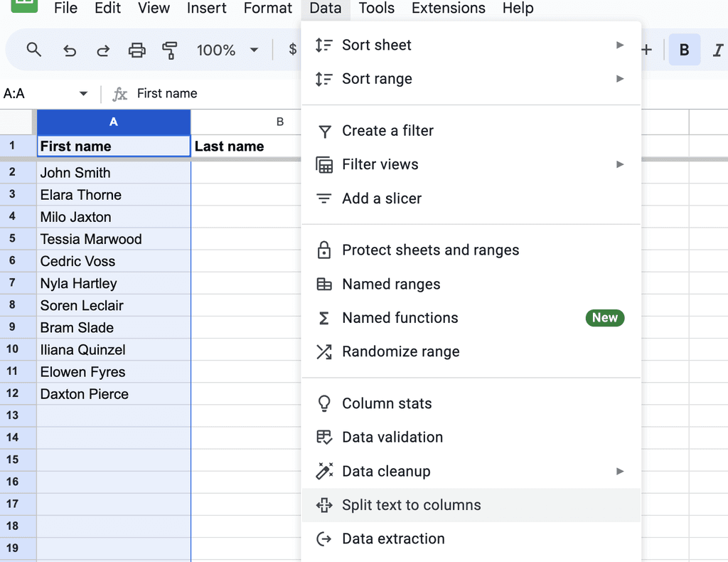Select the paint format tool
Viewport: 728px width, 562px height.
coord(171,50)
